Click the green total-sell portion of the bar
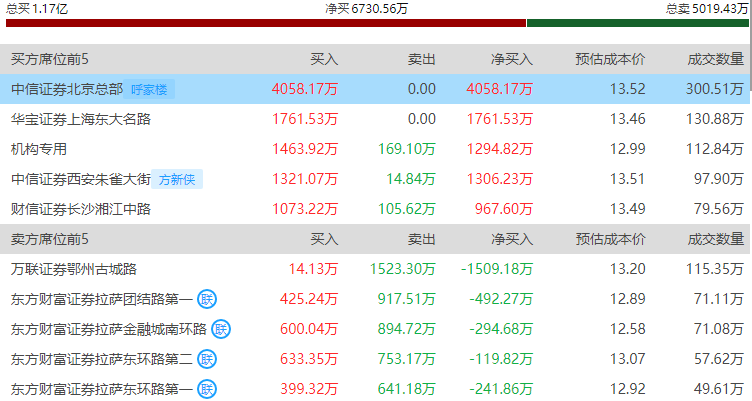Screen dimensions: 752x401 (638, 23)
